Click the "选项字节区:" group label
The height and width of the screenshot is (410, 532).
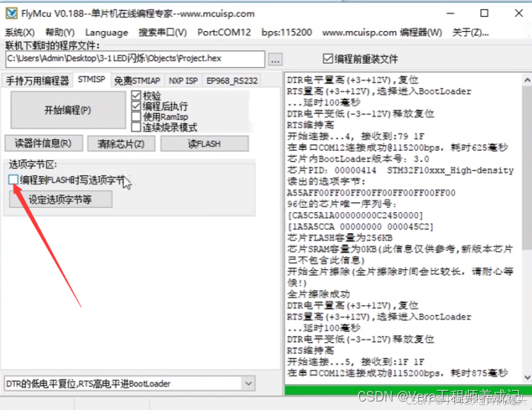click(33, 165)
